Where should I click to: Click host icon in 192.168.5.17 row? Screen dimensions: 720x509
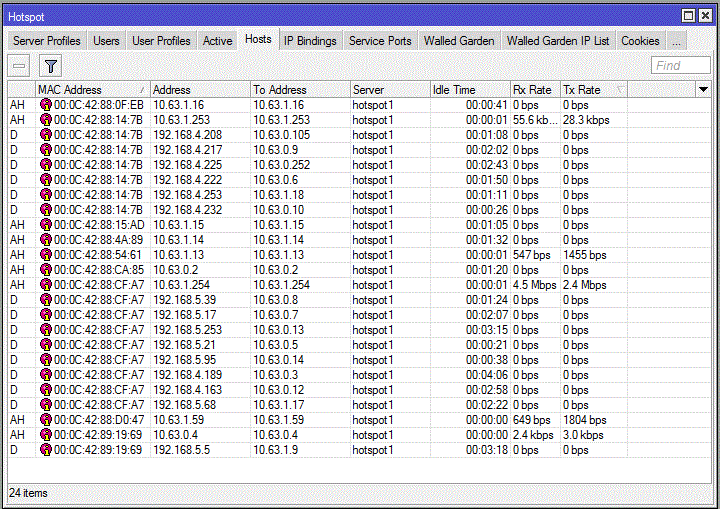tap(45, 315)
